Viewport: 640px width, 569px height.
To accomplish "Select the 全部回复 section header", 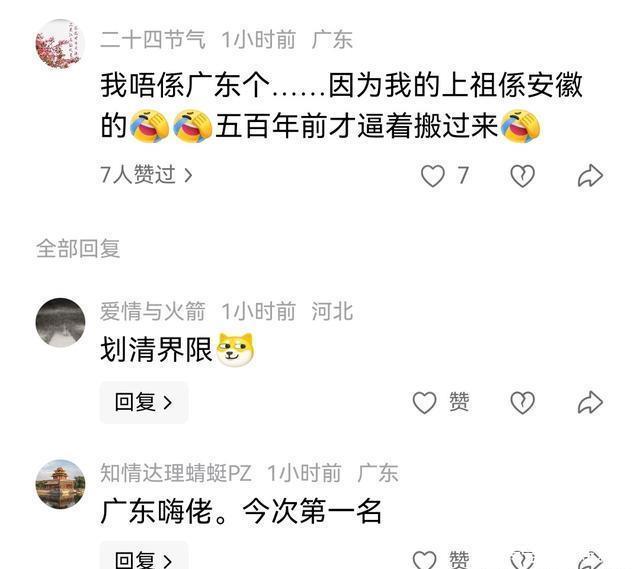I will [x=78, y=249].
